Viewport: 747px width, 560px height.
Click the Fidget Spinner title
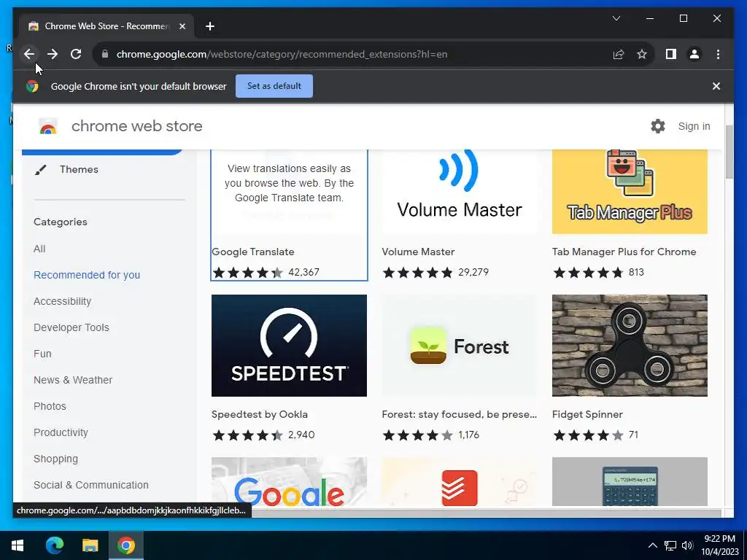pos(587,415)
